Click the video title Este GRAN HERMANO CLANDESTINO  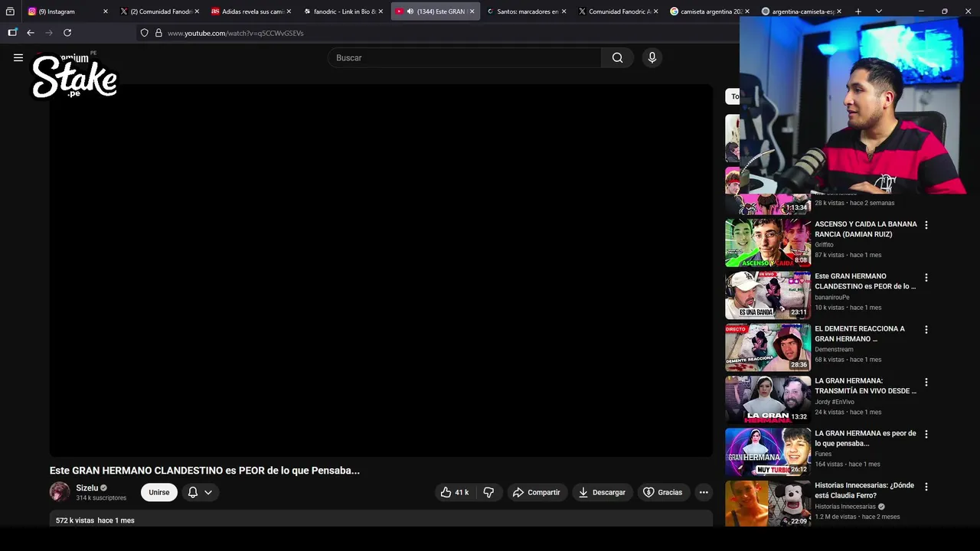[204, 471]
